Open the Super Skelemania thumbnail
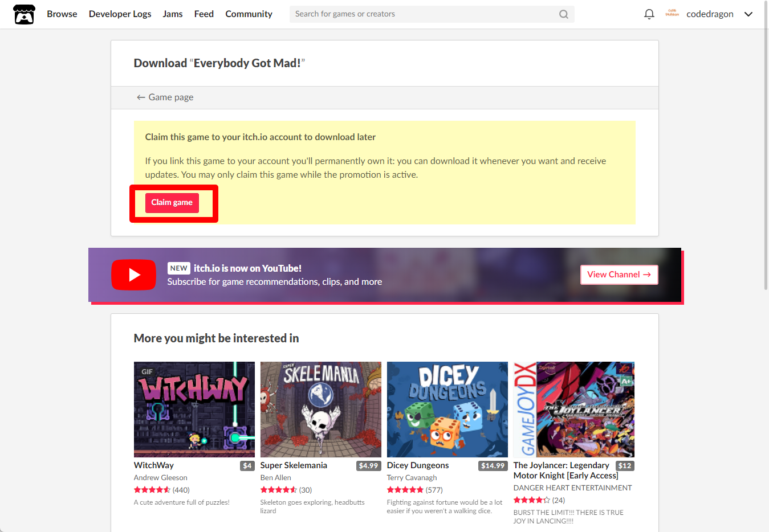 (321, 410)
